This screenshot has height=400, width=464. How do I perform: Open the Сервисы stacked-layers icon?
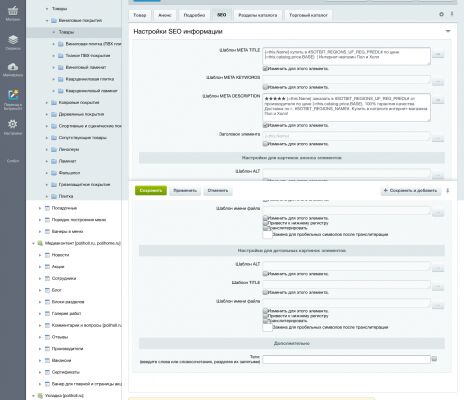click(13, 42)
